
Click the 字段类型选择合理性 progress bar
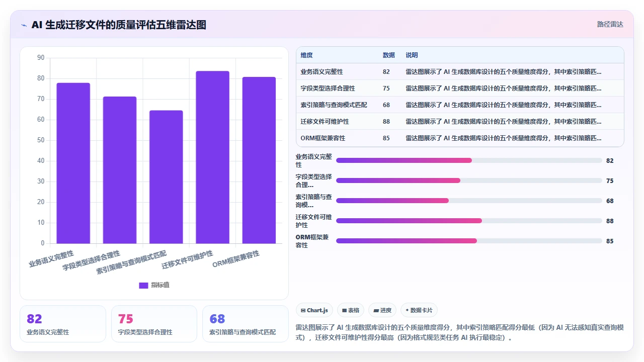coord(469,180)
